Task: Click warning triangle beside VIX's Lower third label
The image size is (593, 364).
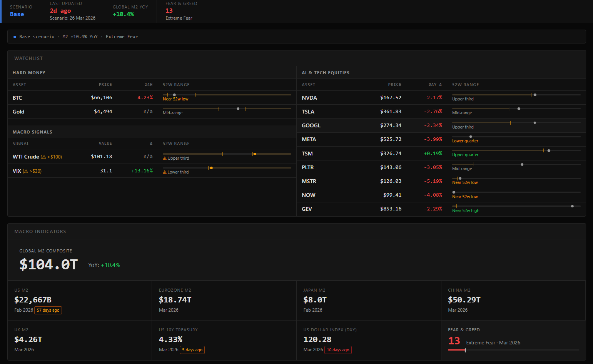Action: pyautogui.click(x=165, y=172)
